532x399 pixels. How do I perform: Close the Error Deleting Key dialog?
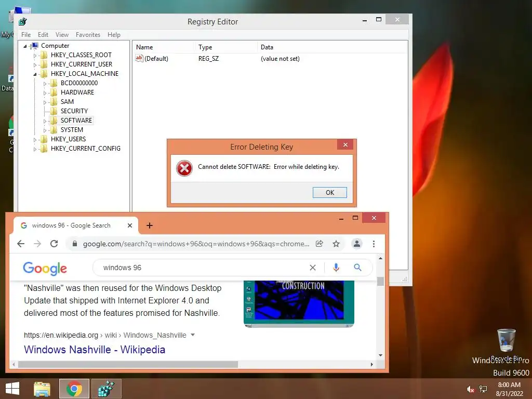[x=345, y=145]
